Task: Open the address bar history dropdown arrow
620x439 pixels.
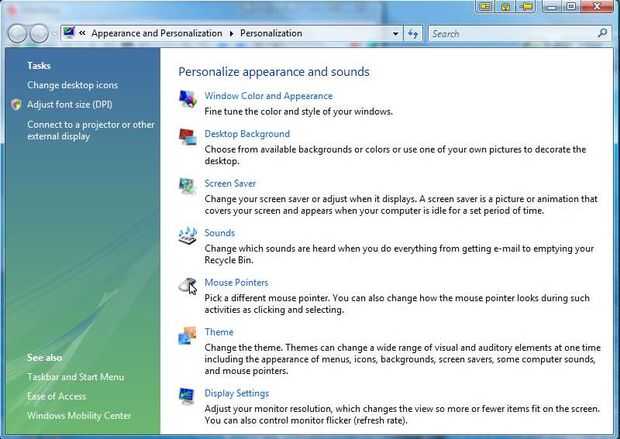Action: coord(395,34)
